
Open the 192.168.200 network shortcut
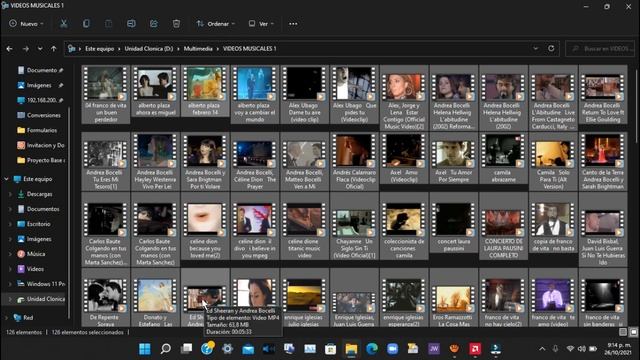(x=40, y=100)
